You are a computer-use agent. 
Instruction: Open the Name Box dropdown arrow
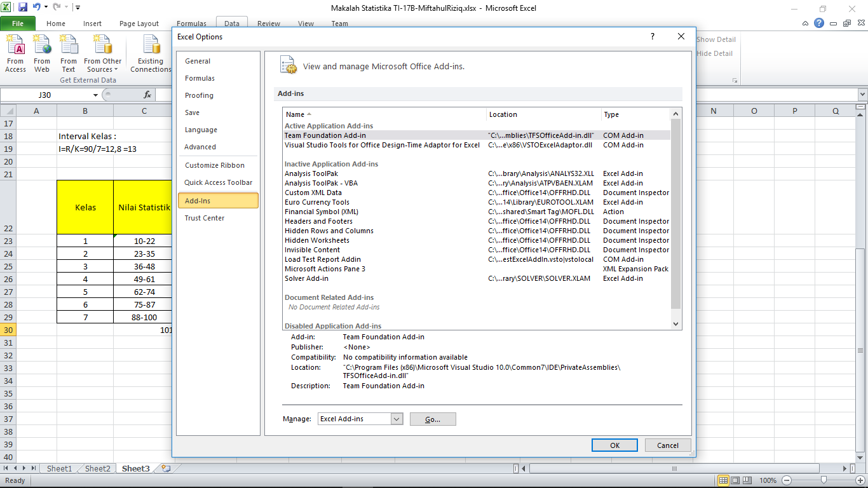[x=96, y=95]
